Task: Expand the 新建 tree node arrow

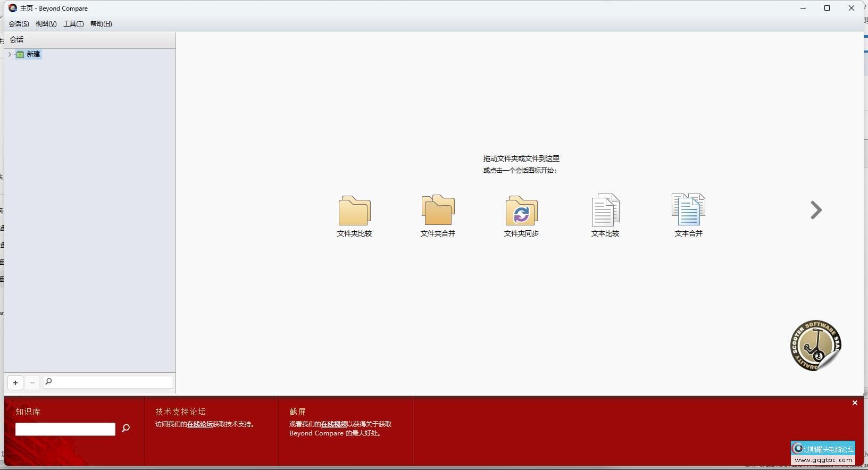Action: (x=10, y=54)
